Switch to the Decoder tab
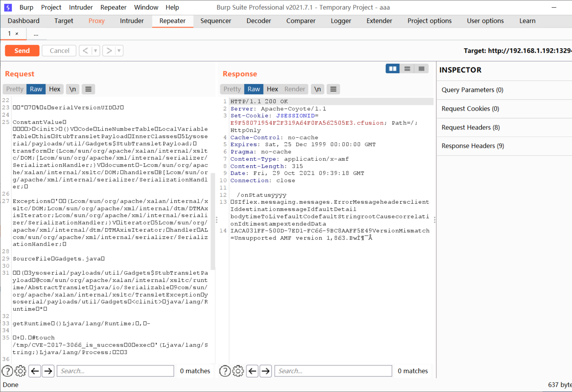The width and height of the screenshot is (572, 392). pyautogui.click(x=259, y=21)
